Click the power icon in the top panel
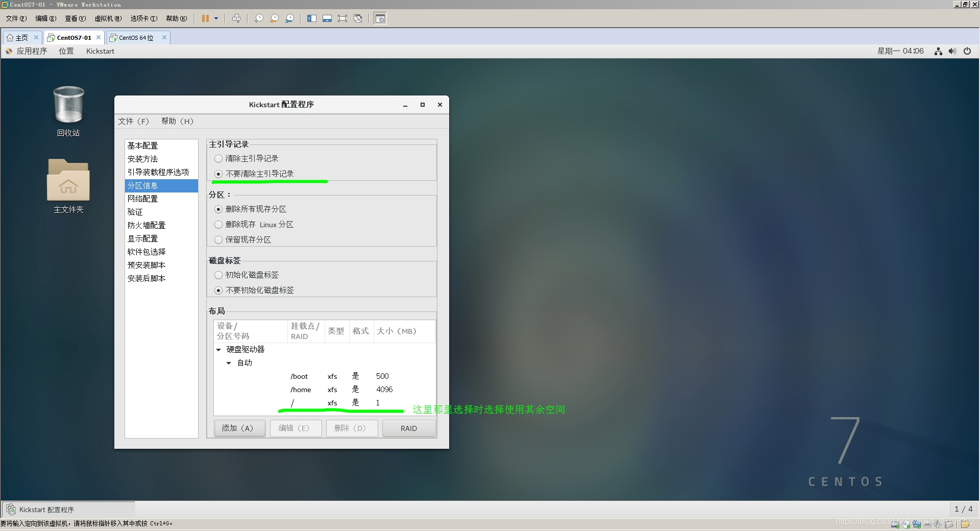The image size is (980, 531). (967, 51)
